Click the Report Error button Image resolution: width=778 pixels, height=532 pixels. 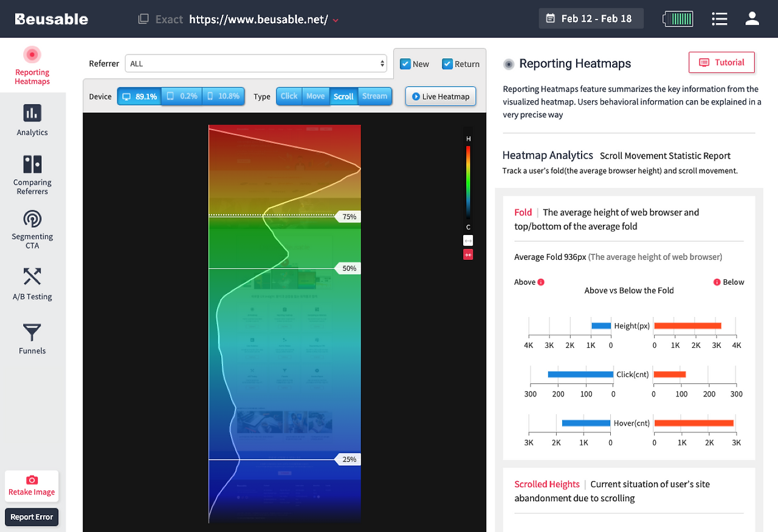32,517
